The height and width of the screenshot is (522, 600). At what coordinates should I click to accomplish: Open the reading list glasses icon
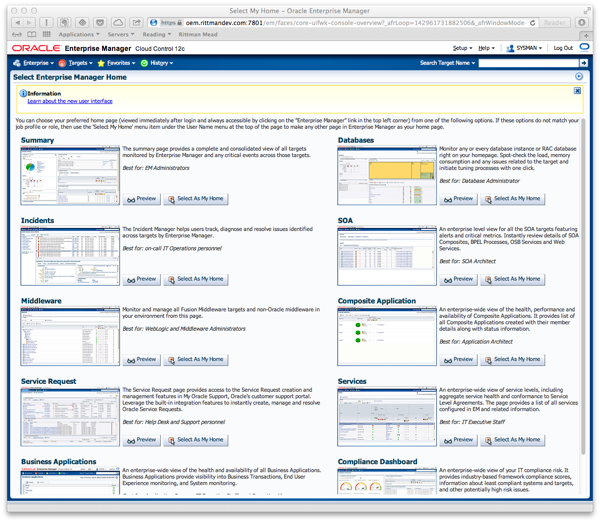17,34
